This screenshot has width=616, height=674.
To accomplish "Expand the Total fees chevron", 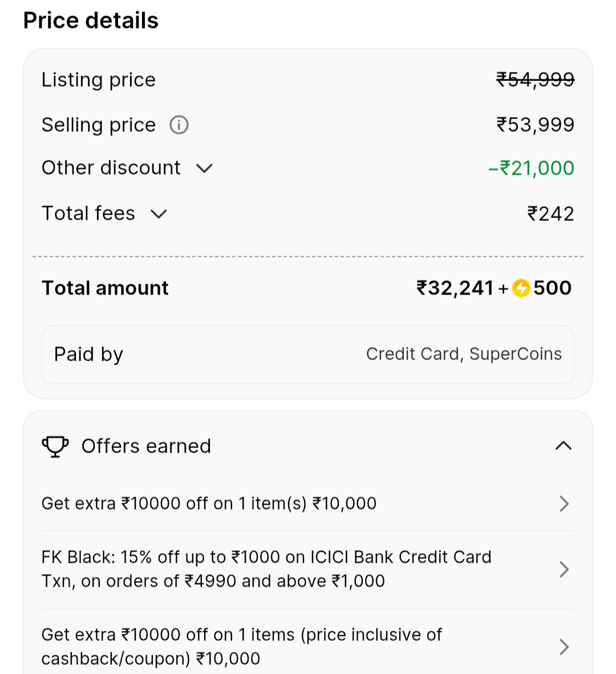I will (159, 214).
